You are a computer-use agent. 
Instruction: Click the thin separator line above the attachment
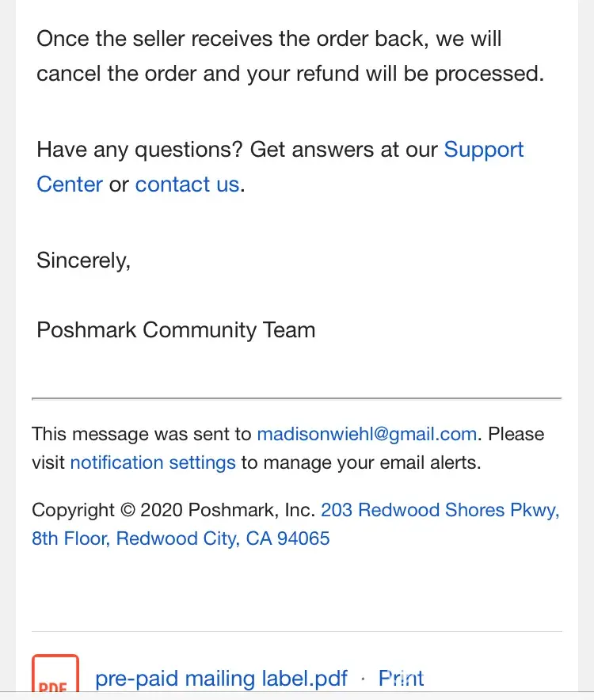[296, 632]
